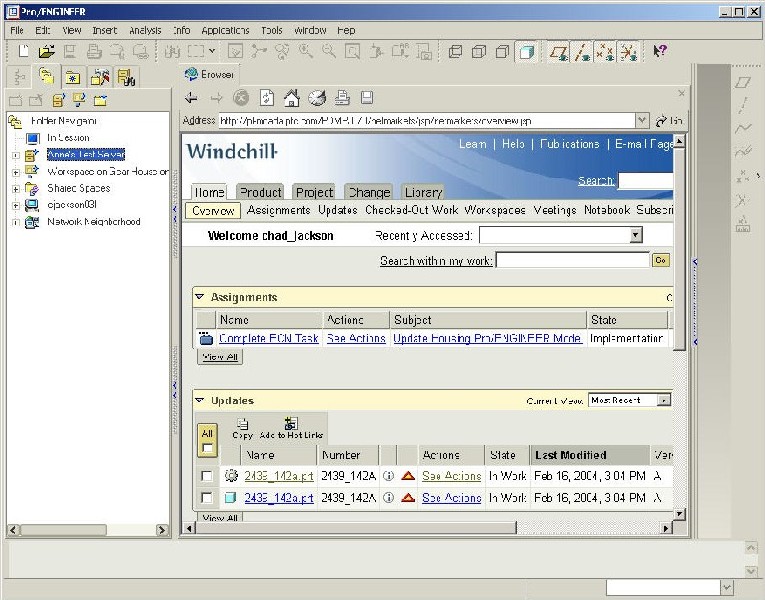Viewport: 765px width, 600px height.
Task: Select the In Session tree item
Action: [x=68, y=138]
